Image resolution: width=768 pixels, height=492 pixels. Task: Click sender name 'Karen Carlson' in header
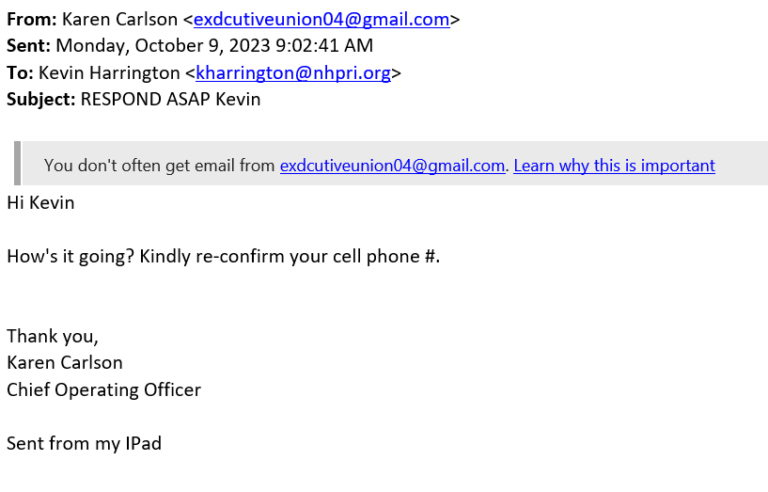[120, 20]
